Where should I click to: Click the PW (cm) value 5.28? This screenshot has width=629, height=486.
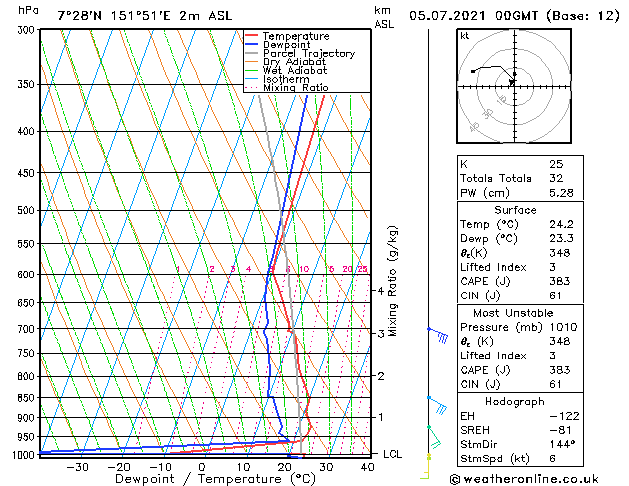(x=561, y=193)
